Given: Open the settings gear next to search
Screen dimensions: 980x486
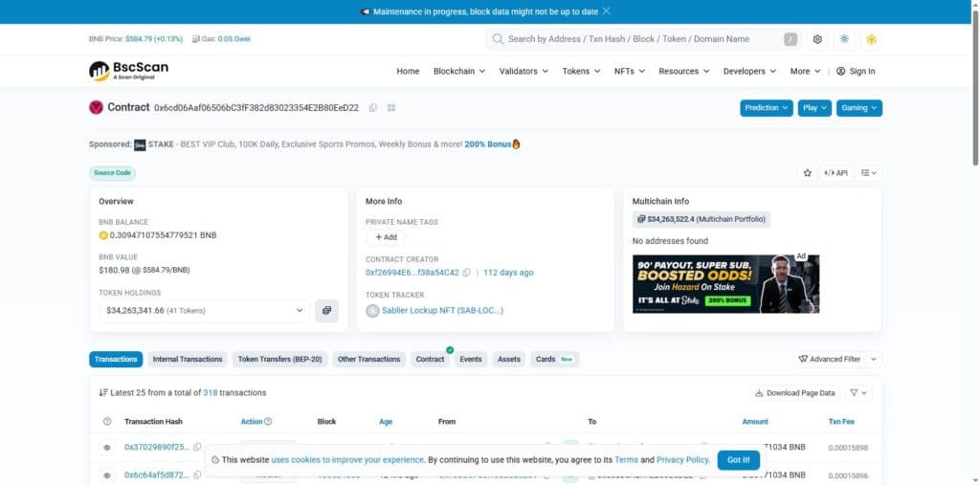Looking at the screenshot, I should coord(817,38).
